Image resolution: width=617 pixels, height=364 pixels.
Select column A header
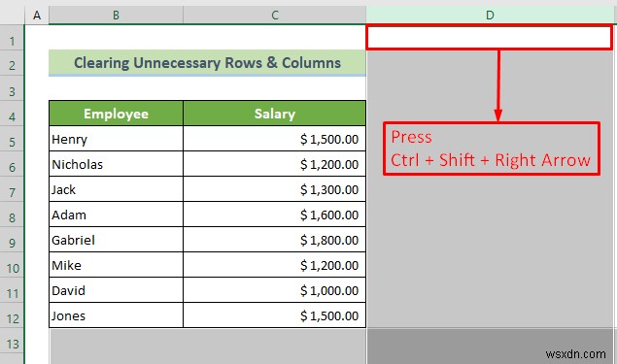click(37, 16)
